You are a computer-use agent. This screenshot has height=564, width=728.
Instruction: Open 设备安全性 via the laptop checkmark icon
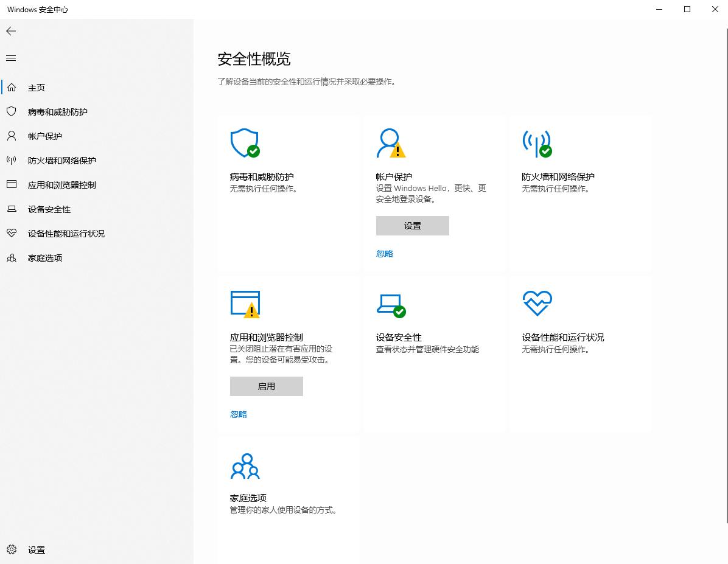pos(391,304)
